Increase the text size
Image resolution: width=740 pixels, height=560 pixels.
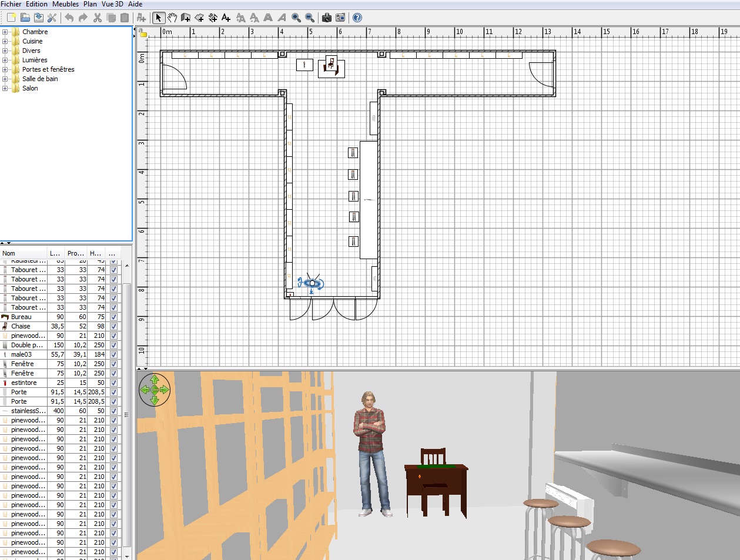tap(240, 18)
